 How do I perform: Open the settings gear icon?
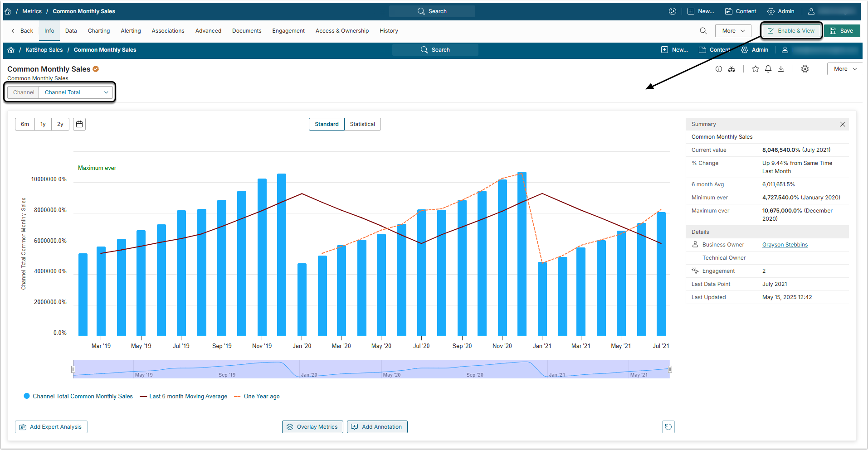pos(805,69)
